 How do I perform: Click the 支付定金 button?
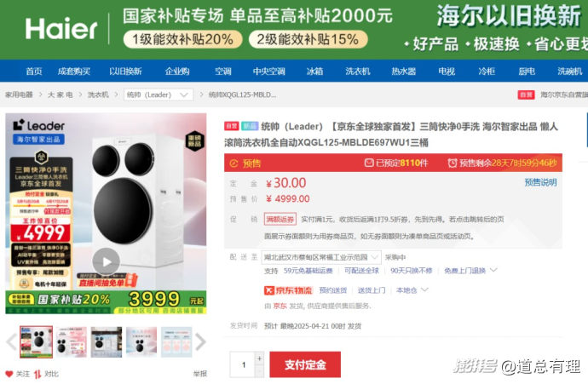pyautogui.click(x=305, y=364)
